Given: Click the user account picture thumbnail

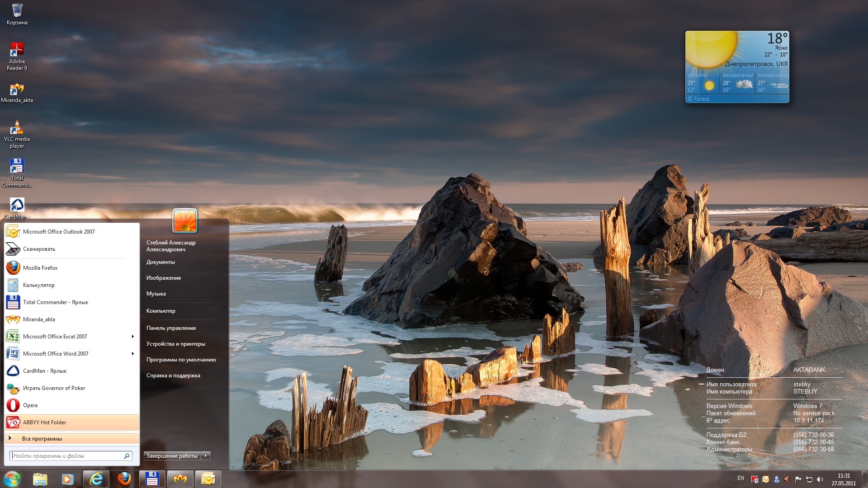Looking at the screenshot, I should [x=185, y=221].
